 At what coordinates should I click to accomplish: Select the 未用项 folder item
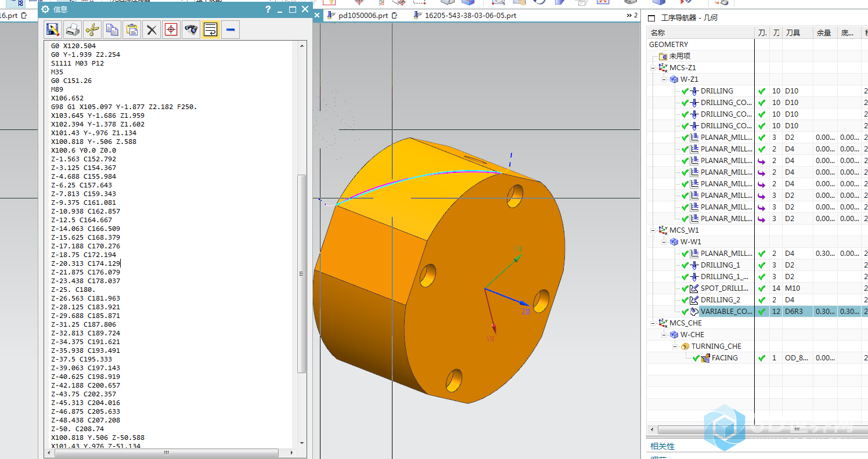pyautogui.click(x=679, y=56)
